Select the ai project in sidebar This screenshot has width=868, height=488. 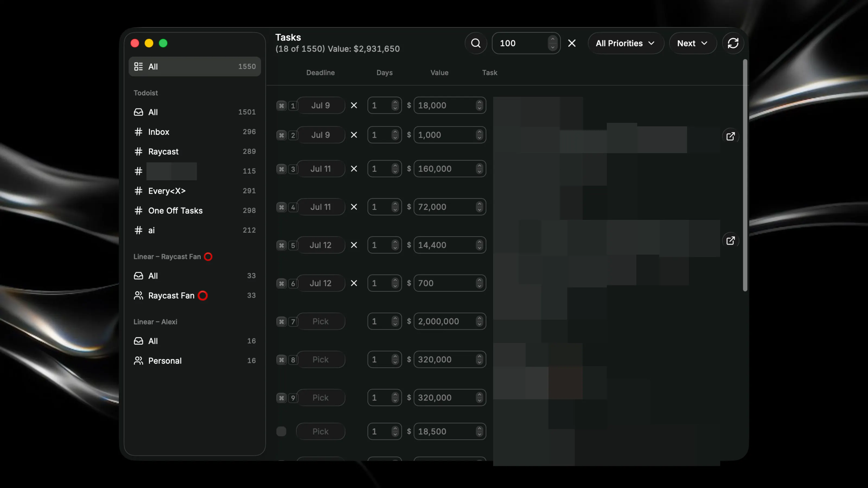[195, 230]
